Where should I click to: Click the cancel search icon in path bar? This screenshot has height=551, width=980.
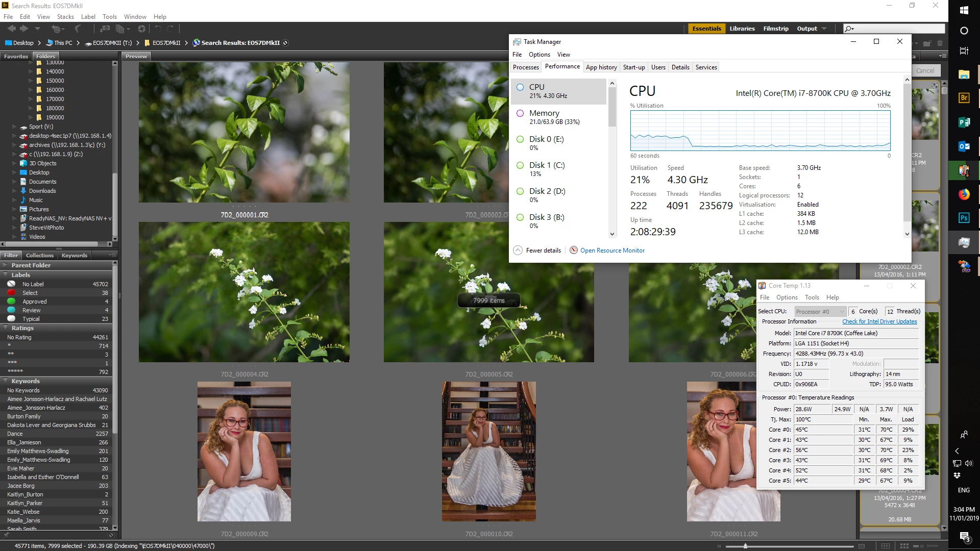(285, 43)
